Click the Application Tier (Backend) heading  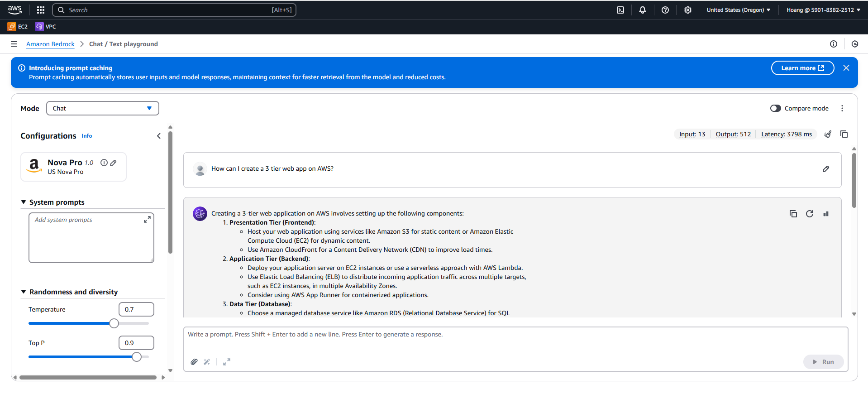click(269, 259)
